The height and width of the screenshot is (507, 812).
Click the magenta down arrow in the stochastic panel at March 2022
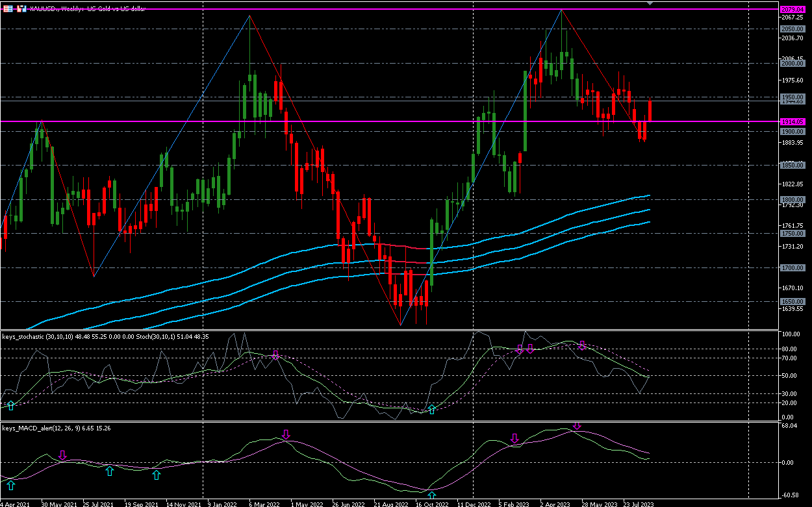pyautogui.click(x=275, y=354)
